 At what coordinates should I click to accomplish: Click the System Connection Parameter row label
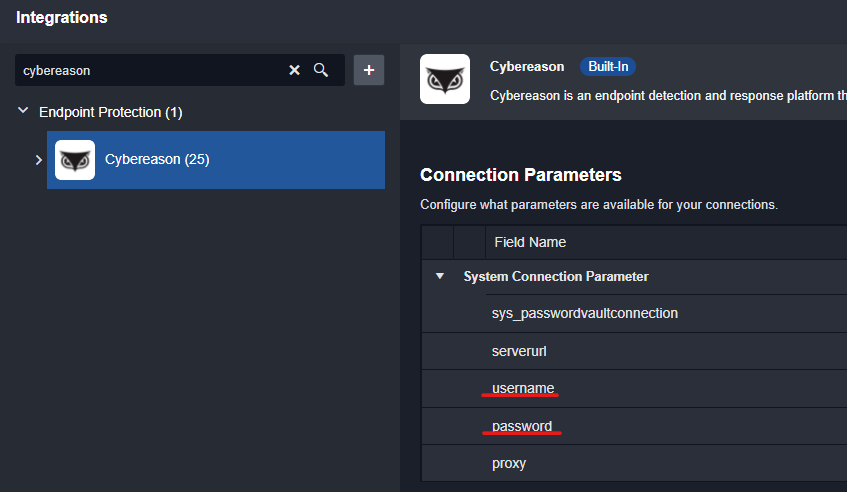pyautogui.click(x=556, y=276)
